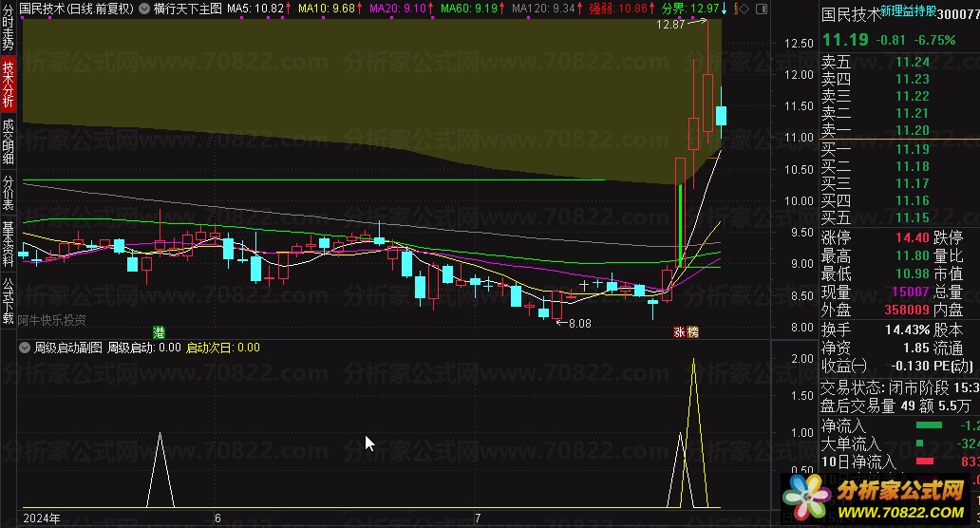Click the 2024年 date axis label
The height and width of the screenshot is (528, 980).
42,519
